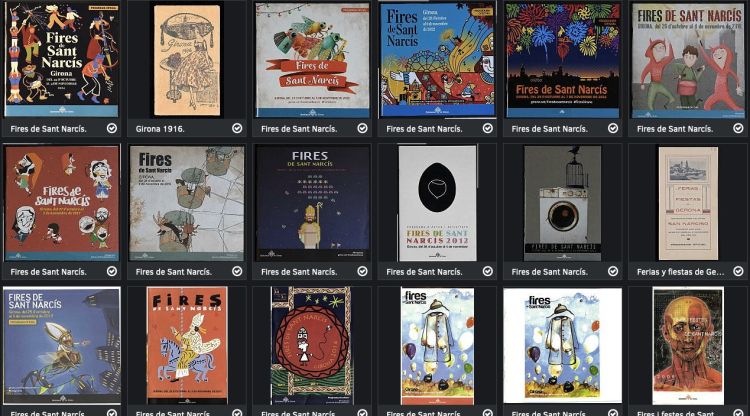Toggle checkmark beside the black egg 2012 poster
The height and width of the screenshot is (416, 750).
tap(487, 272)
